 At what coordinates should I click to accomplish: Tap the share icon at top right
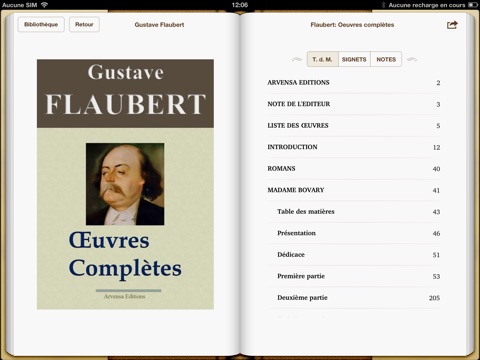pyautogui.click(x=452, y=25)
